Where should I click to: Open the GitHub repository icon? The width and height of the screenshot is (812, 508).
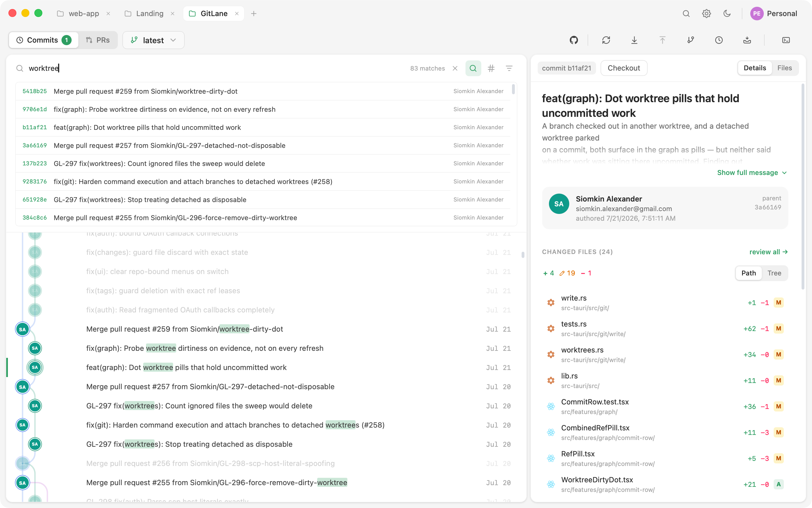point(574,40)
